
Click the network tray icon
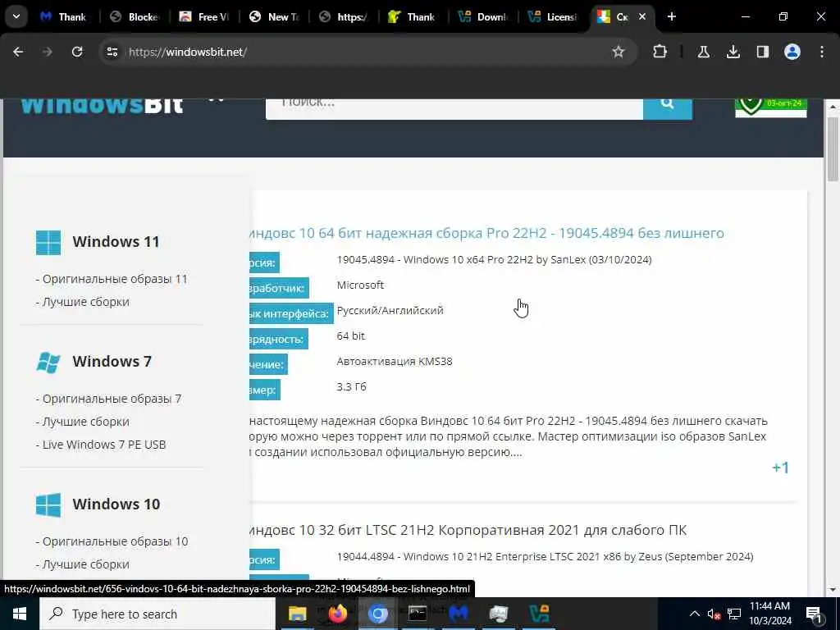(x=734, y=614)
